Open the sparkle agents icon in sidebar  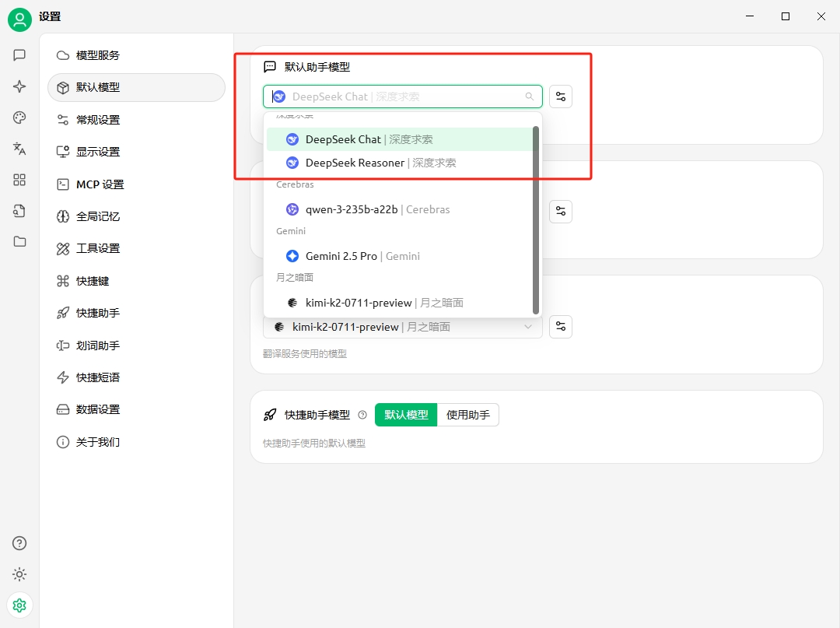coord(19,86)
